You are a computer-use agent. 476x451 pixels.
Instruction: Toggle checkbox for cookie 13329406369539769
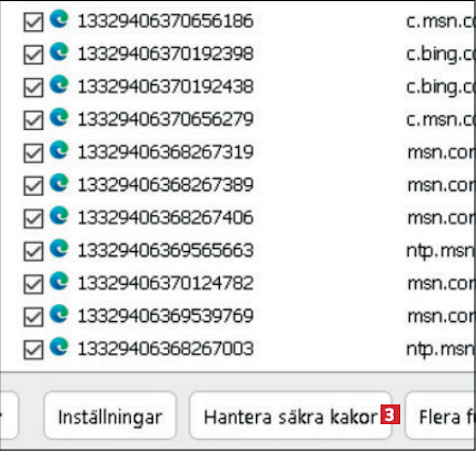(x=33, y=317)
